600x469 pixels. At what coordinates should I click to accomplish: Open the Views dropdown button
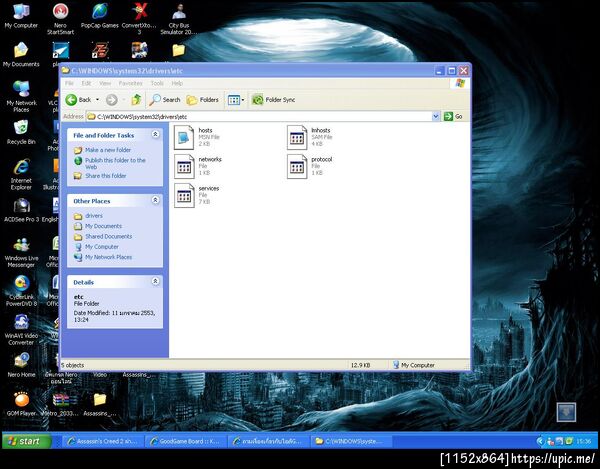236,100
